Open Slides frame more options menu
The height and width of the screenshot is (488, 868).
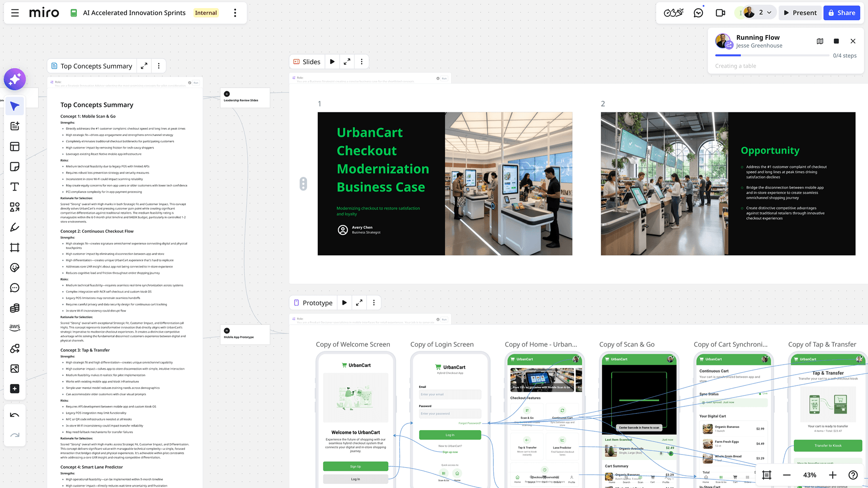(x=362, y=62)
